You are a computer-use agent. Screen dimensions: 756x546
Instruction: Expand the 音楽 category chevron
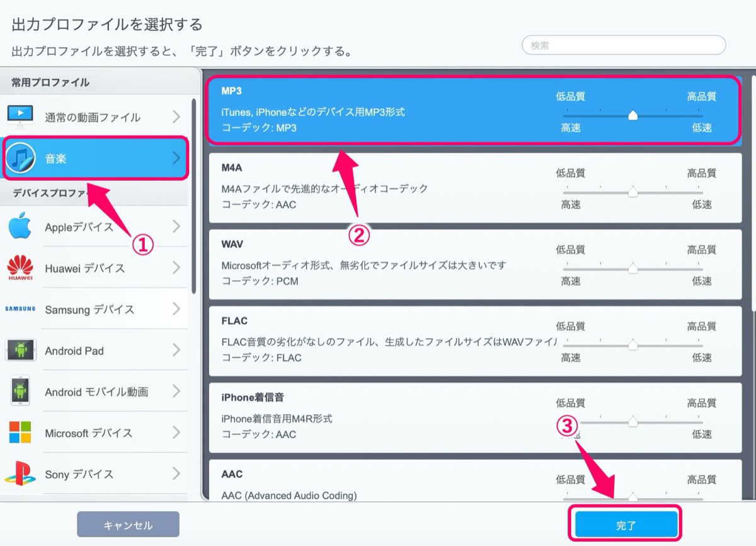coord(176,159)
